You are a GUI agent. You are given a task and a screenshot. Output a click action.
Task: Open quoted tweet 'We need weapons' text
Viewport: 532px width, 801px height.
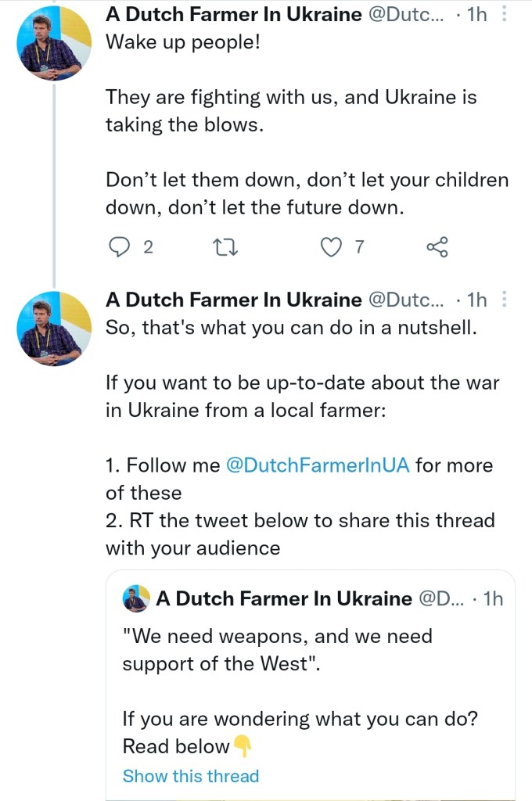[x=278, y=650]
